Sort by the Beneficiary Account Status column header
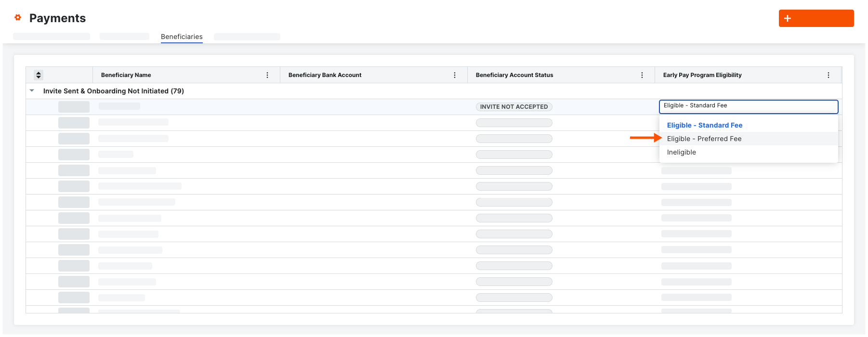This screenshot has width=868, height=337. click(514, 75)
